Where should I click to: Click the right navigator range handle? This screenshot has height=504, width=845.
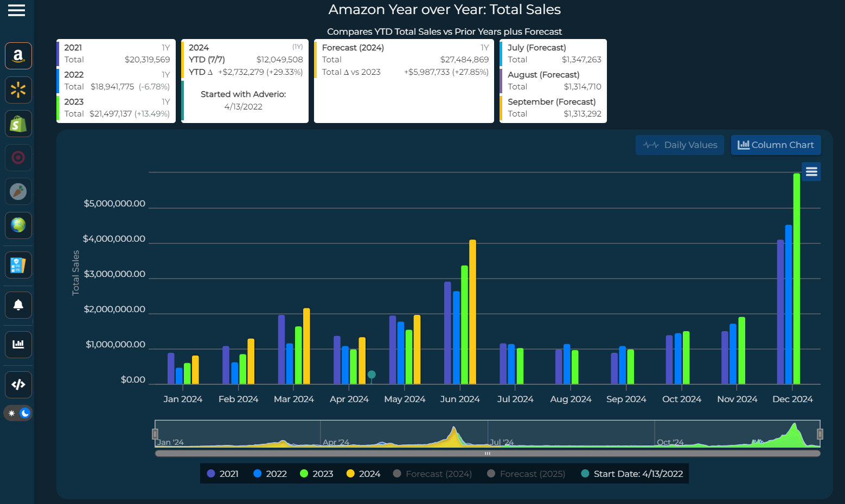[x=820, y=434]
